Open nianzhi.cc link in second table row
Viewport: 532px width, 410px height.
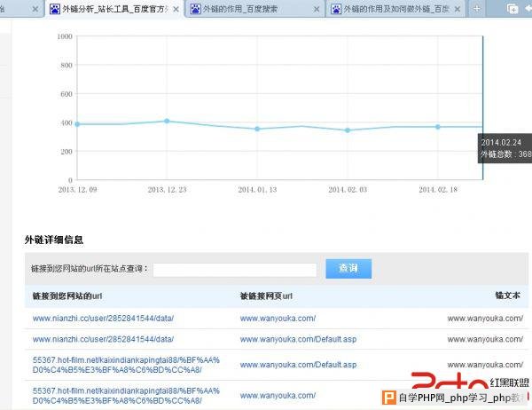103,339
